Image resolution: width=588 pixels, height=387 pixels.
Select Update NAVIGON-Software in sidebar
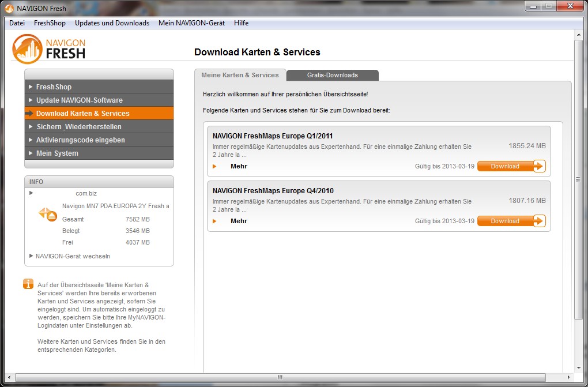pos(99,100)
